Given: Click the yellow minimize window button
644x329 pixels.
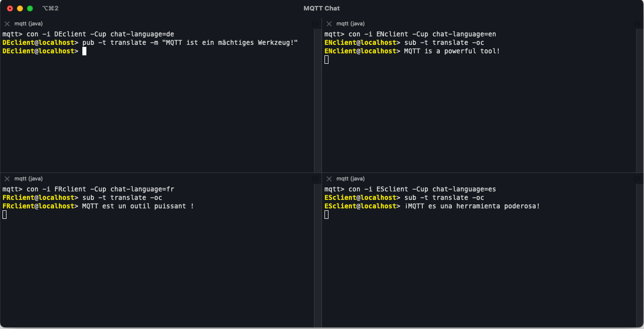Looking at the screenshot, I should tap(20, 8).
